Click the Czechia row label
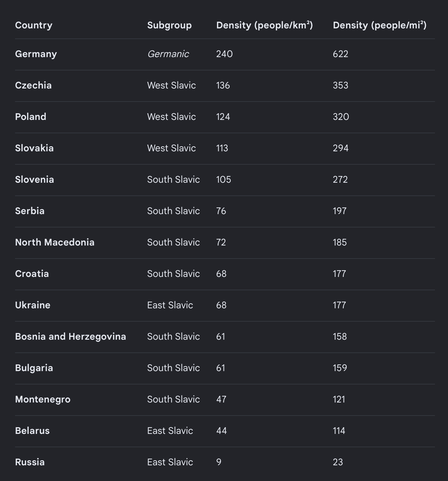Screen dimensions: 448x481 [33, 86]
